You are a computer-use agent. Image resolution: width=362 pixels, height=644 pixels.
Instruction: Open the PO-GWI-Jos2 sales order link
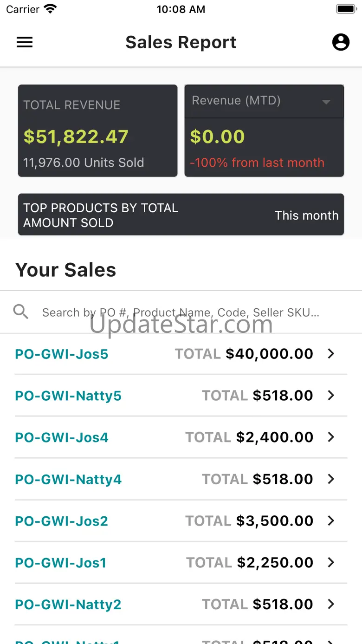(x=62, y=521)
